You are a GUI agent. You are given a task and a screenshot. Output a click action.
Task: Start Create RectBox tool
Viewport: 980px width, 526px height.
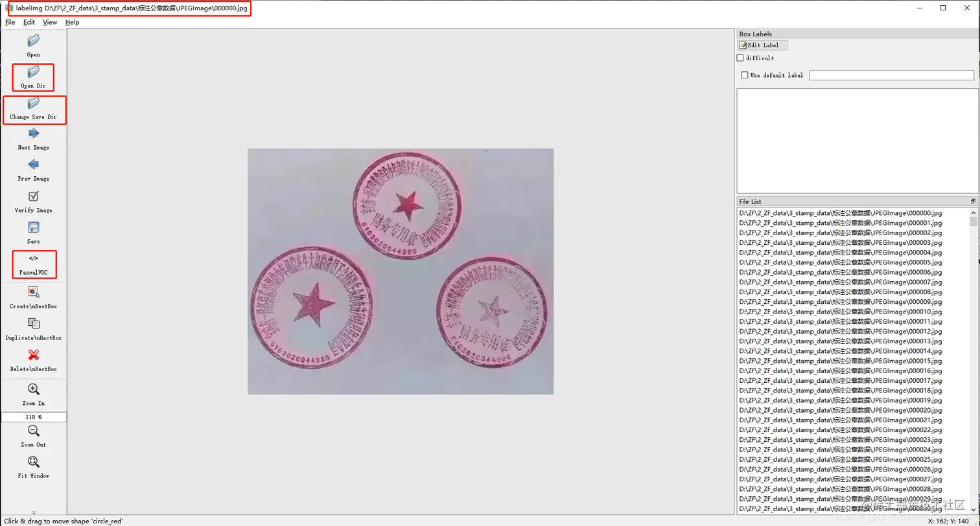(34, 292)
